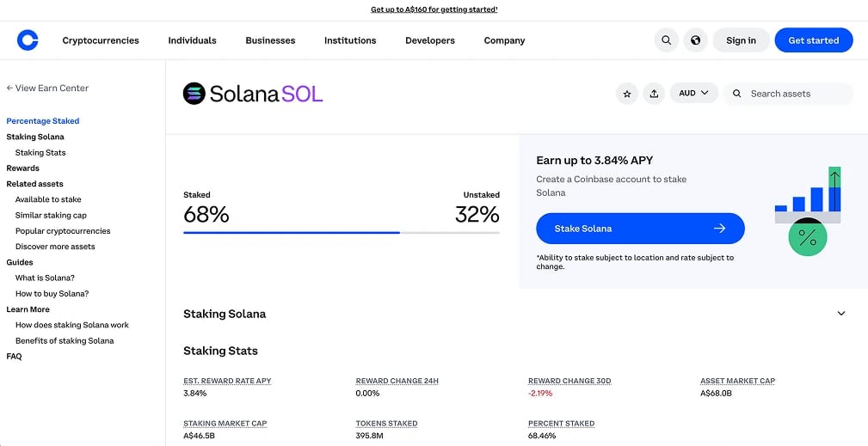Image resolution: width=868 pixels, height=446 pixels.
Task: Select Available to stake link
Action: 48,199
